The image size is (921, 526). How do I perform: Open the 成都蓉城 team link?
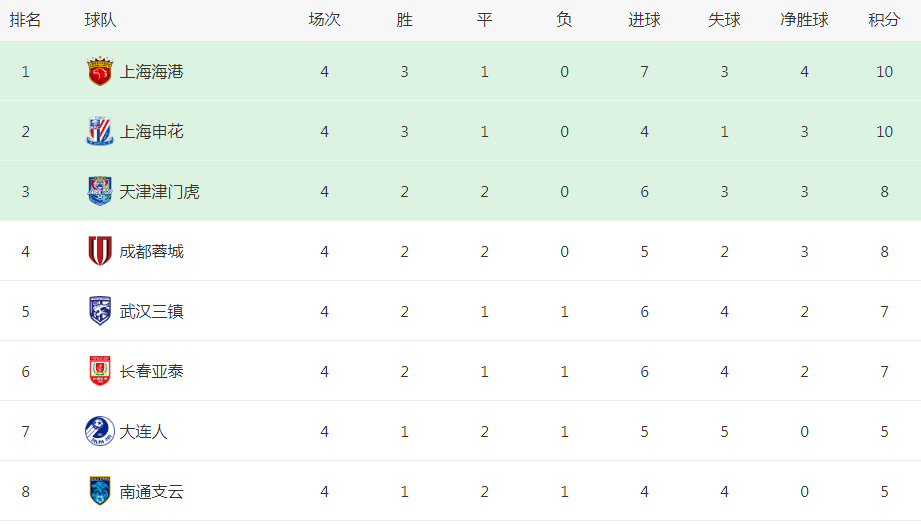(x=152, y=252)
